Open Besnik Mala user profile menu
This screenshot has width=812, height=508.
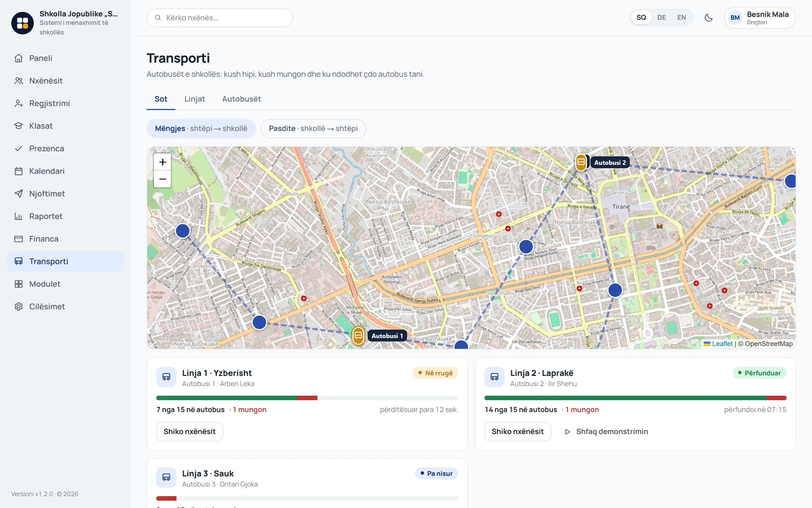point(760,18)
